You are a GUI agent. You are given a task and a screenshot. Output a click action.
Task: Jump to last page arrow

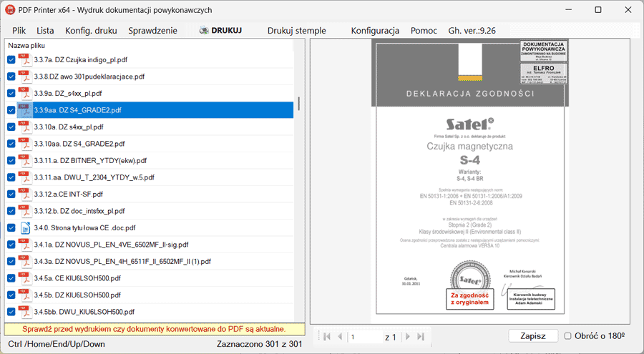[421, 336]
